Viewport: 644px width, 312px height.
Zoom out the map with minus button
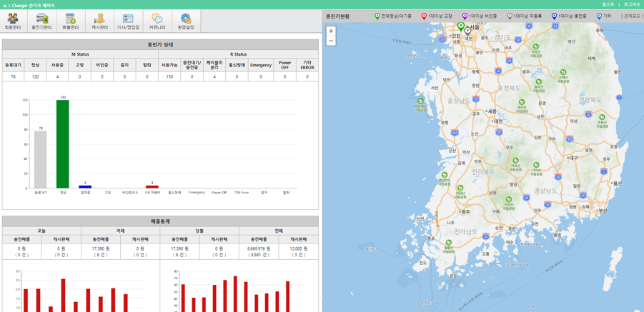331,41
